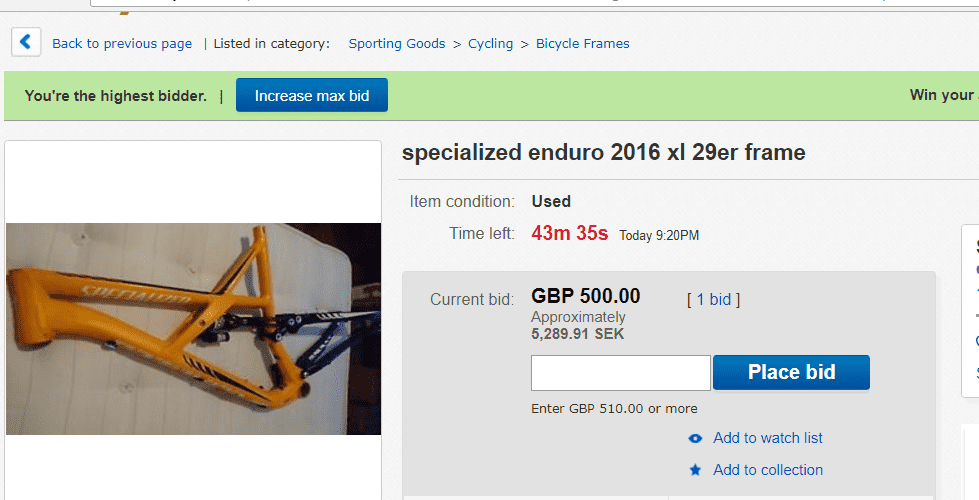Open the orange Specialized frame photo
The width and height of the screenshot is (979, 500).
pyautogui.click(x=193, y=328)
